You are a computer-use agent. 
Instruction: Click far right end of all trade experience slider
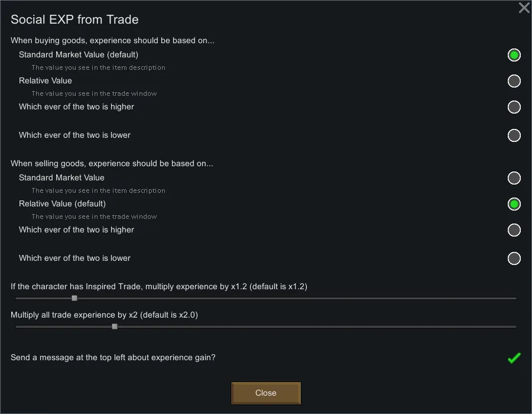click(515, 326)
